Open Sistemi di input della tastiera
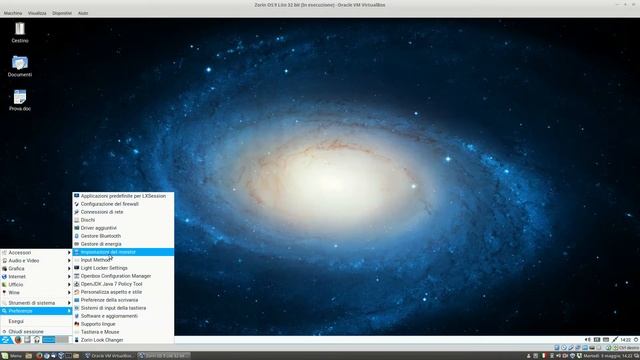Viewport: 640px width, 360px height. [123, 308]
